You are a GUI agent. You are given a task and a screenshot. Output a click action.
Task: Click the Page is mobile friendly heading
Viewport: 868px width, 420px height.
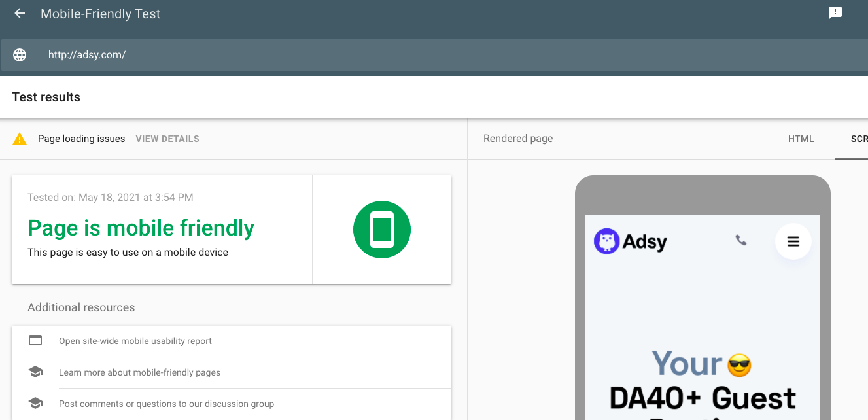(141, 228)
